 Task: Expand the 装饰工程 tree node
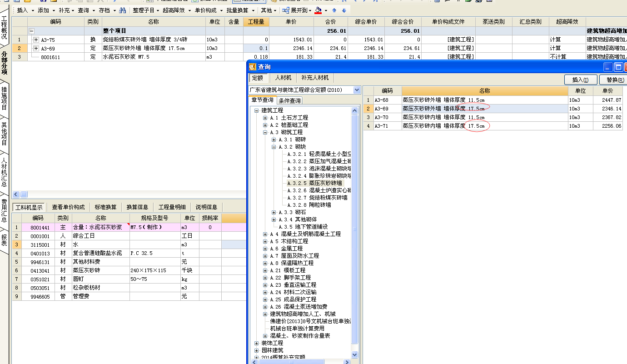(256, 343)
